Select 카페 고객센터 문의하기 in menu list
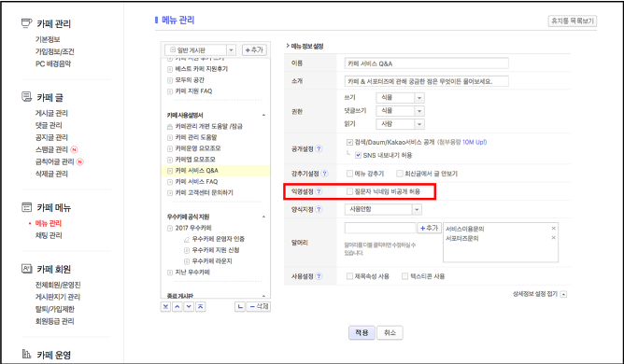The height and width of the screenshot is (364, 624). (205, 192)
